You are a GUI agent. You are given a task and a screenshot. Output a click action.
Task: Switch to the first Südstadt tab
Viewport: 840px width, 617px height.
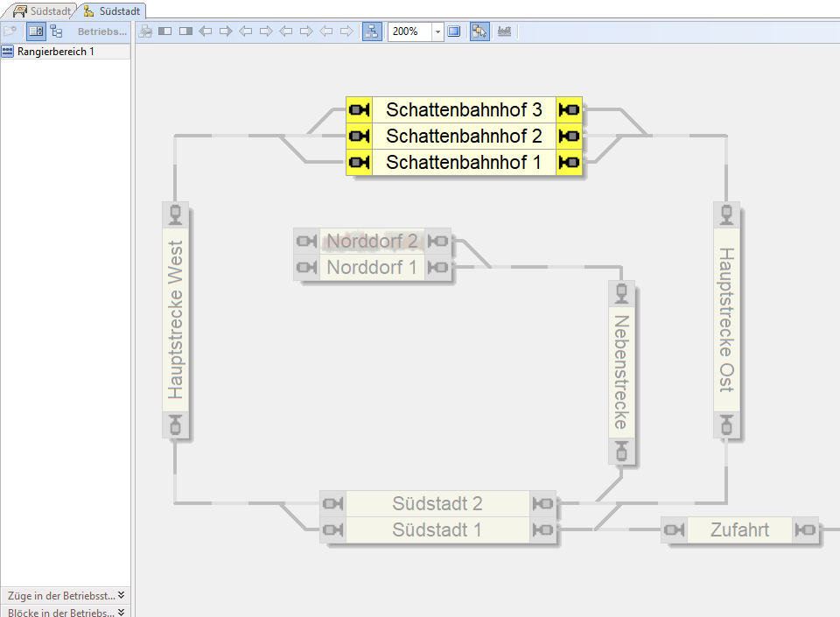click(42, 11)
